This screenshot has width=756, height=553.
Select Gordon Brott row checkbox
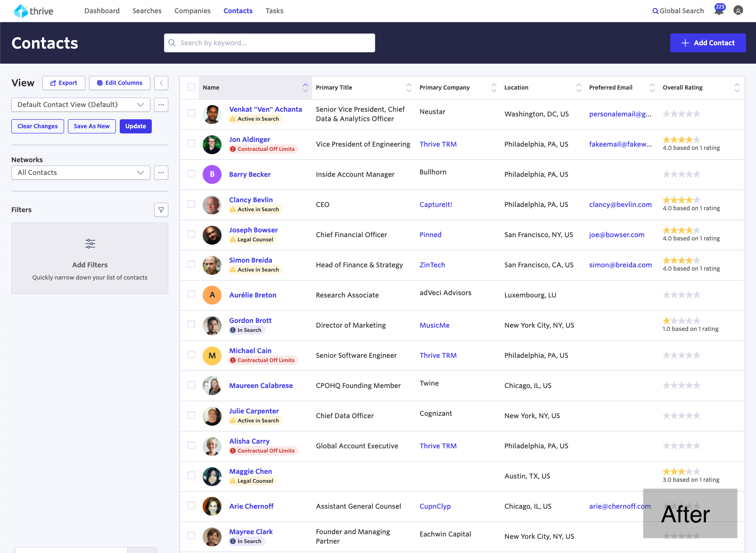click(x=191, y=324)
